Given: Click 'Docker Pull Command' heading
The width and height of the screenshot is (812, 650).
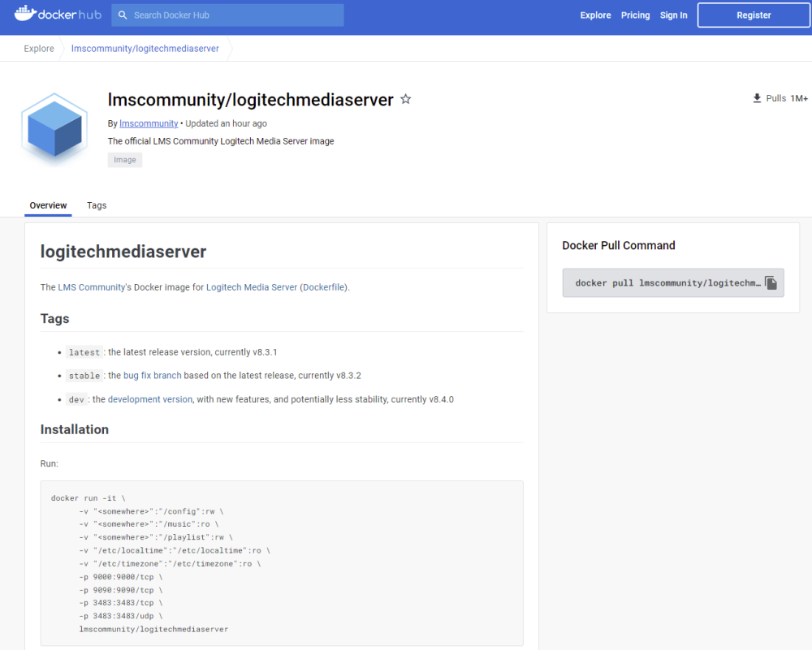Looking at the screenshot, I should tap(619, 245).
